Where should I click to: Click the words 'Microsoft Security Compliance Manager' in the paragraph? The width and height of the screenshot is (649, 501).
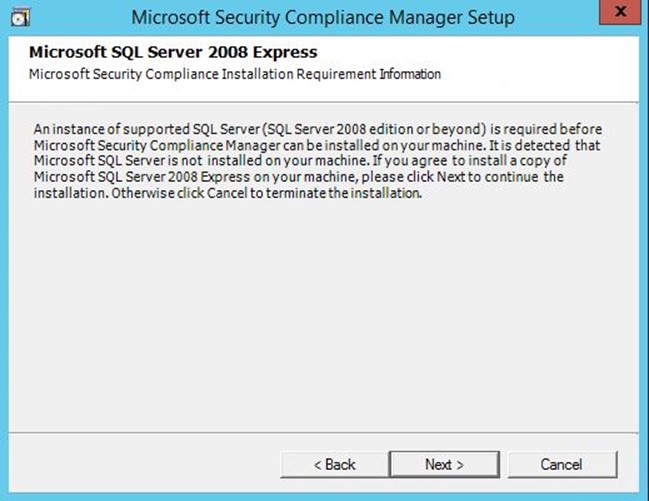[x=157, y=145]
